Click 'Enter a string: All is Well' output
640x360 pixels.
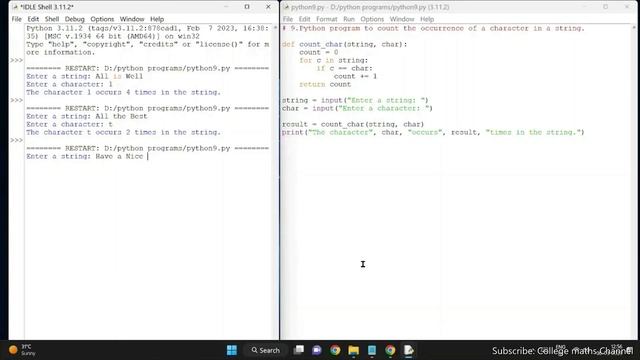click(85, 76)
